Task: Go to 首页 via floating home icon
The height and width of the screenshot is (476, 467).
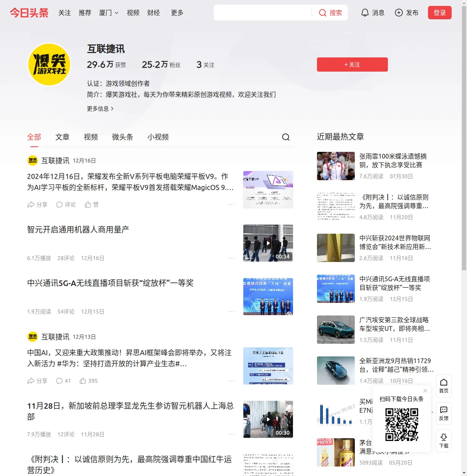Action: (444, 386)
